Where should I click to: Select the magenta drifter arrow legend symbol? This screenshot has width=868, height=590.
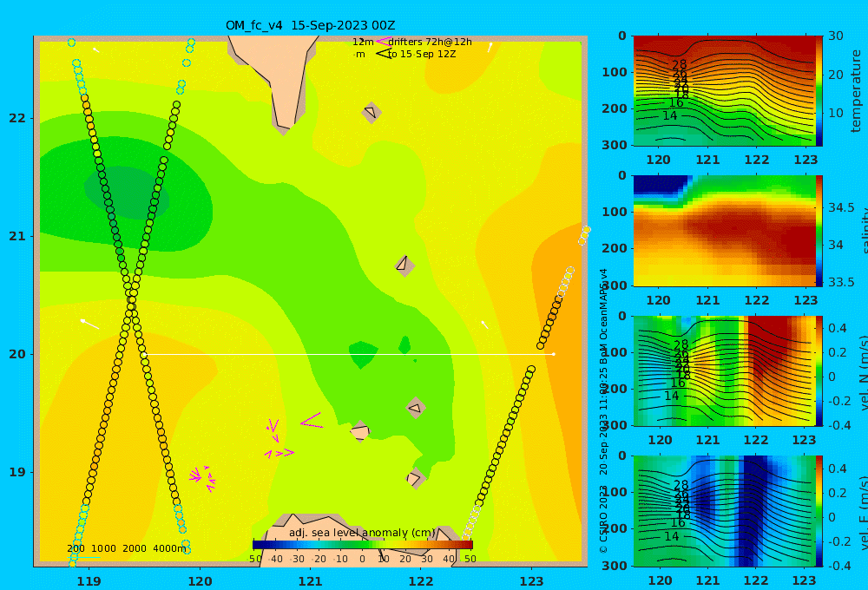(x=383, y=41)
